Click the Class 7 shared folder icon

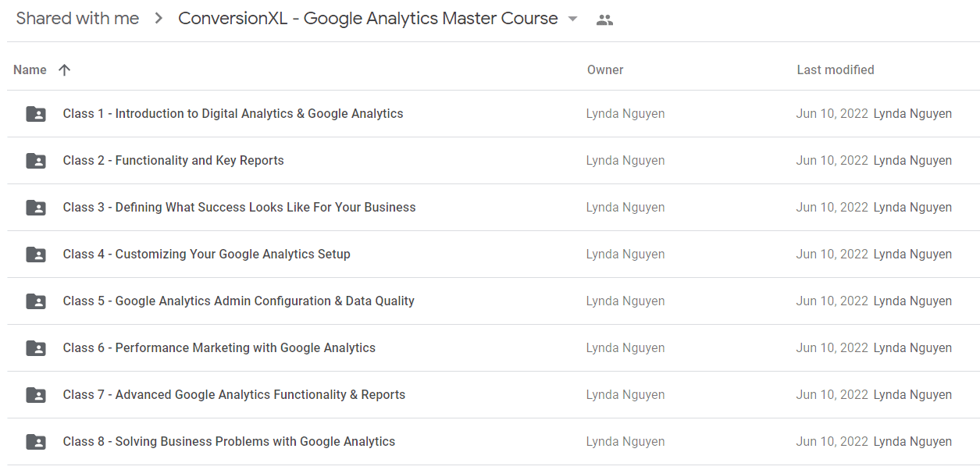coord(36,395)
